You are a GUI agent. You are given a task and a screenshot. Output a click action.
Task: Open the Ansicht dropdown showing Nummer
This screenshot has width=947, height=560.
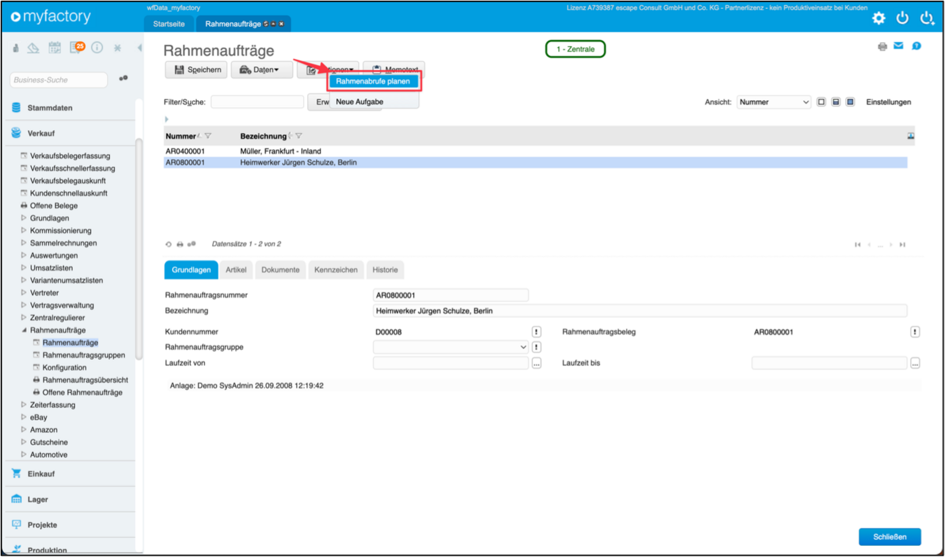coord(773,102)
